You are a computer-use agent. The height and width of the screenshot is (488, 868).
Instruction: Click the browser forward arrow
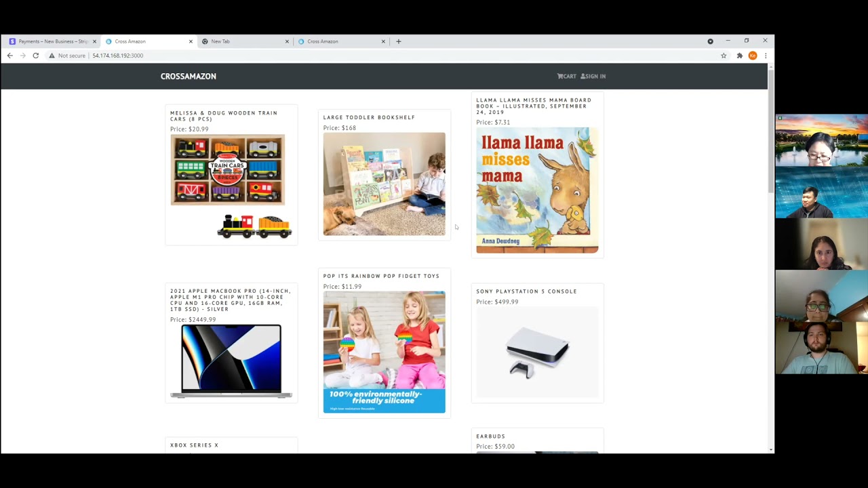pyautogui.click(x=22, y=56)
